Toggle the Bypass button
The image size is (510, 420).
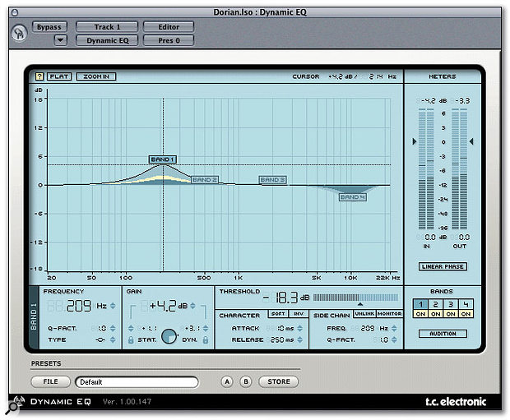coord(49,27)
